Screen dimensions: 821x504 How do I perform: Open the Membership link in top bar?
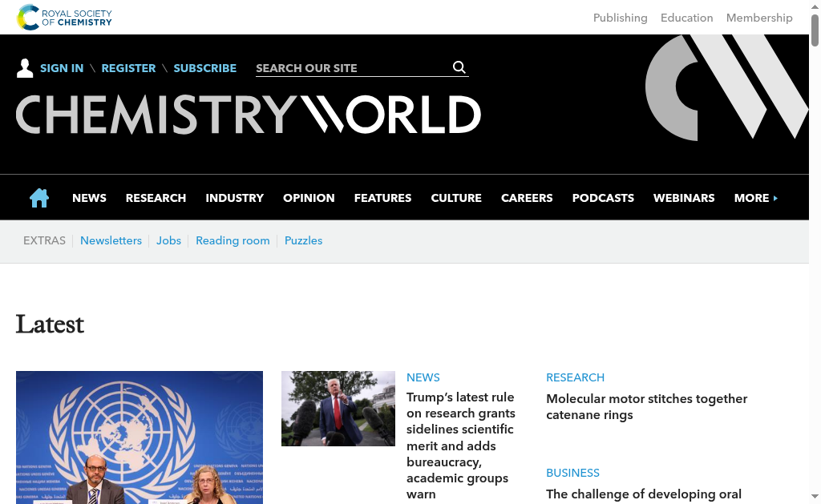(x=759, y=18)
